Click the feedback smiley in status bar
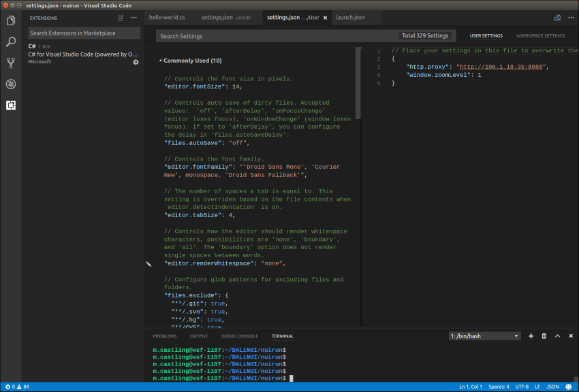 [x=570, y=387]
